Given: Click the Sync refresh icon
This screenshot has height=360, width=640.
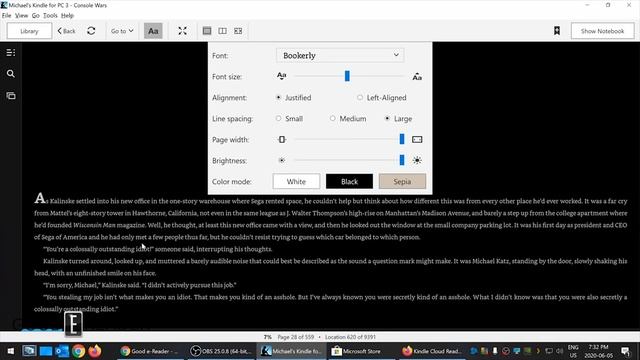Looking at the screenshot, I should pyautogui.click(x=91, y=31).
